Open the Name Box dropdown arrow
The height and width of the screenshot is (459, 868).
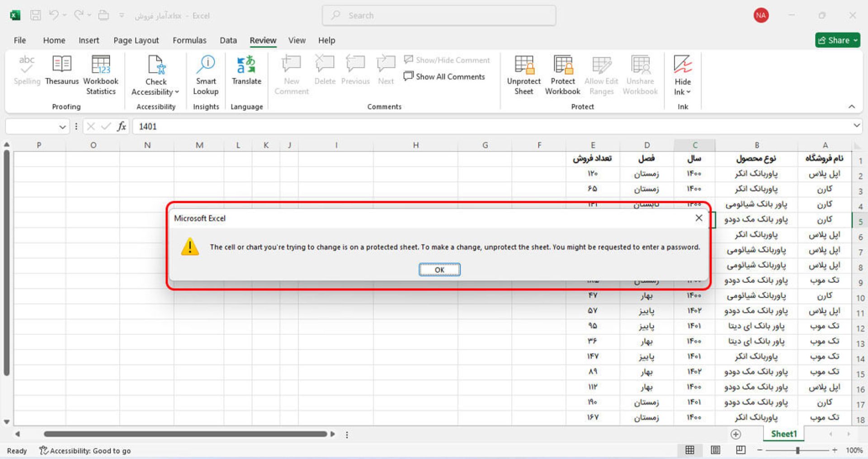coord(62,127)
